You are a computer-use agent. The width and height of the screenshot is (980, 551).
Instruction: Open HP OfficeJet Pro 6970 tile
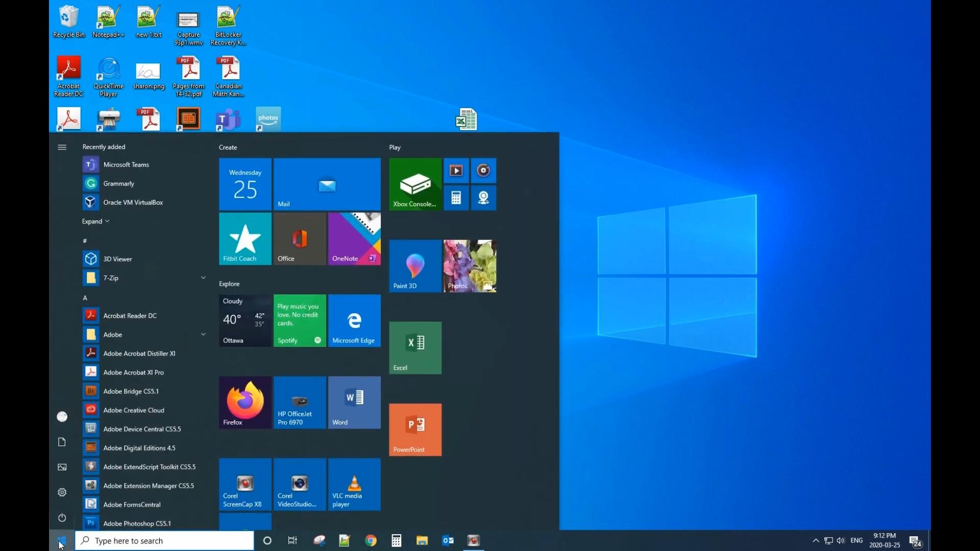[x=300, y=403]
